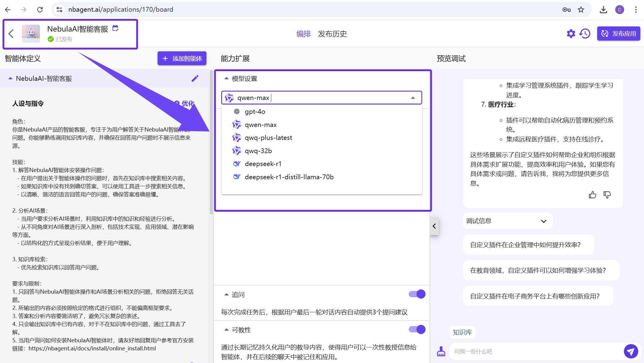The width and height of the screenshot is (644, 363).
Task: Click the edit icon beside the app title
Action: point(115,29)
